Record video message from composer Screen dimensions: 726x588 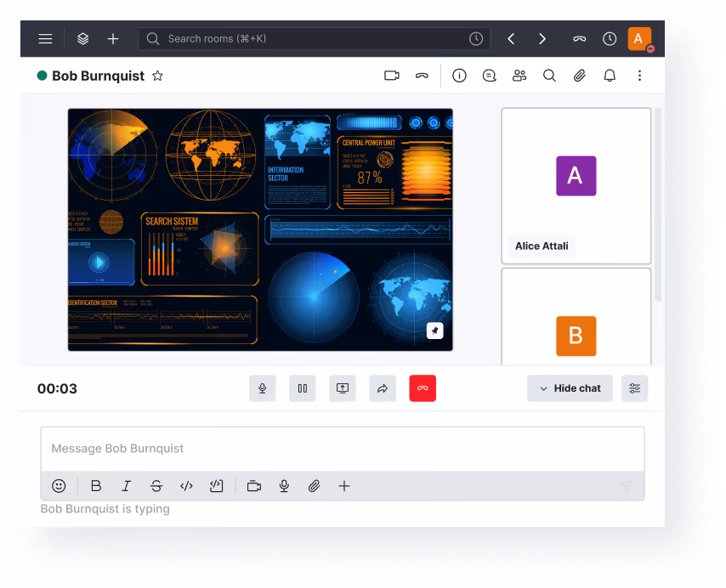(x=254, y=486)
